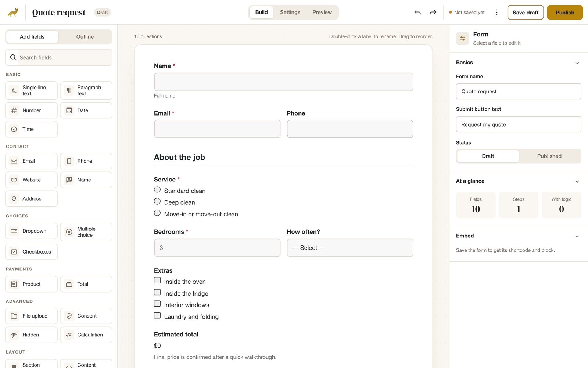
Task: Select the About the job heading
Action: pos(179,157)
